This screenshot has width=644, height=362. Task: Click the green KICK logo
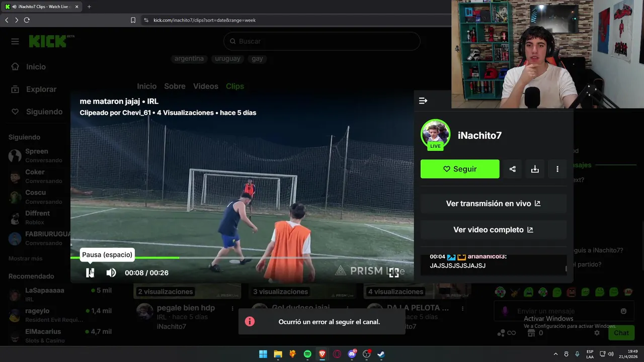[48, 41]
